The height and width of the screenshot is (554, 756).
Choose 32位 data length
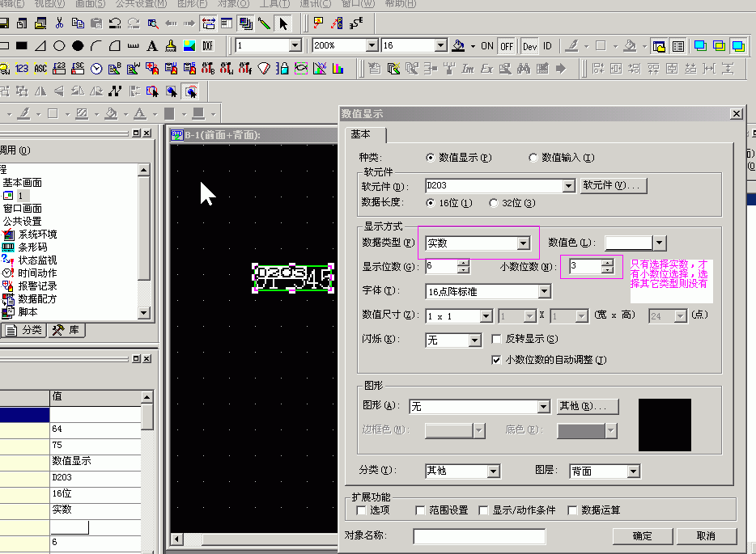(493, 203)
